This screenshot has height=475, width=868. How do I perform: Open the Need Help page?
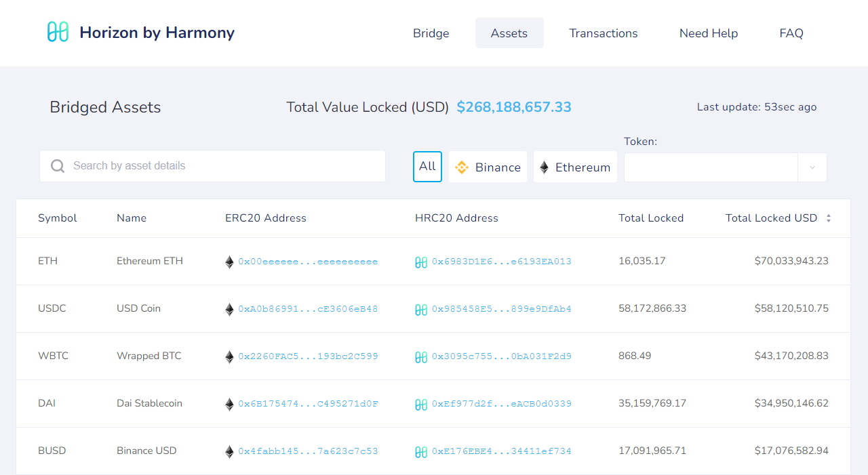(708, 33)
